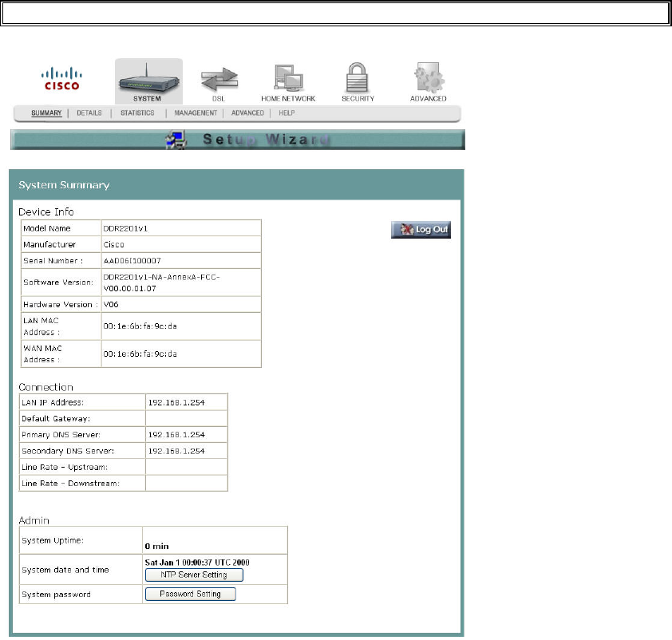Open the Home Network computers icon
This screenshot has width=672, height=640.
pyautogui.click(x=288, y=78)
